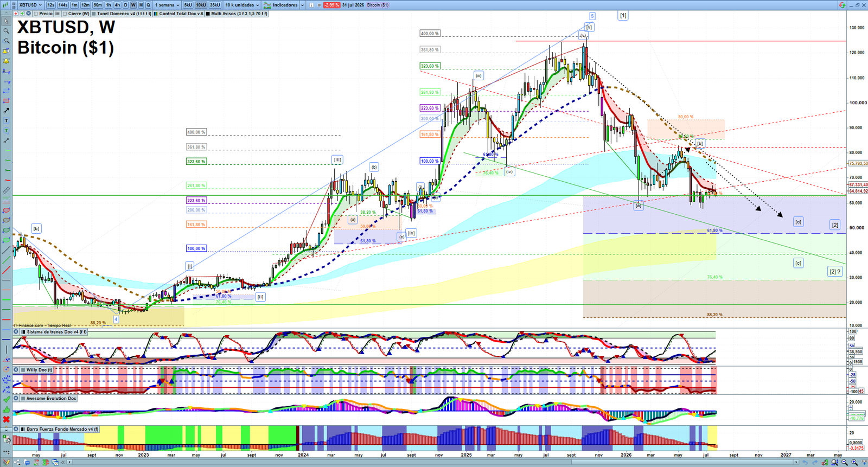The image size is (868, 467).
Task: Toggle Willy Doc indicator visibility box
Action: [x=23, y=370]
